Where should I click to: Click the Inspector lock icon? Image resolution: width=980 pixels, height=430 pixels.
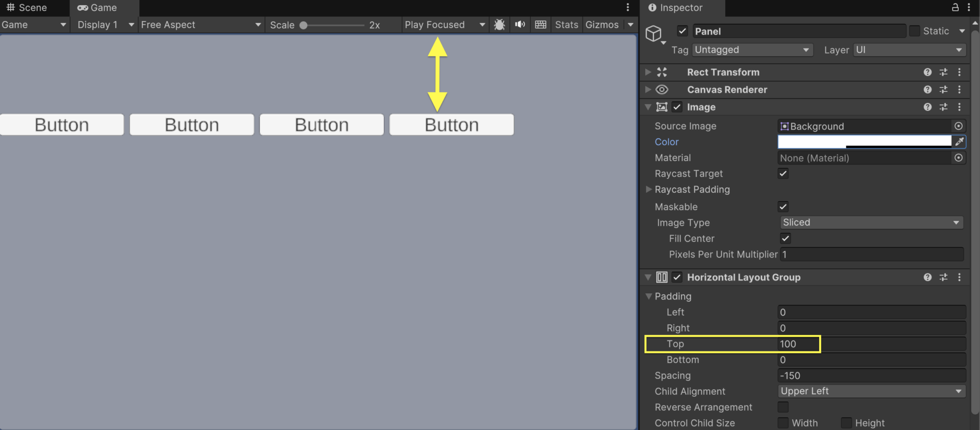point(955,7)
